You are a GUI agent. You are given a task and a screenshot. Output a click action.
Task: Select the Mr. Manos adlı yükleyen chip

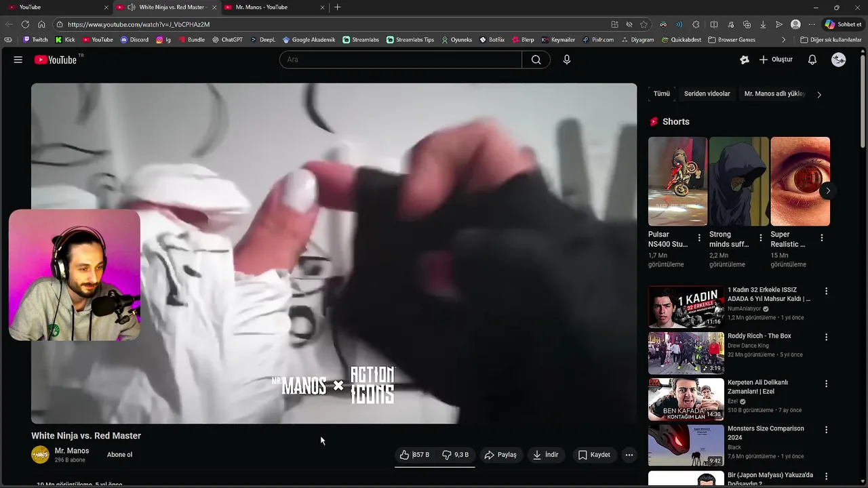[774, 94]
